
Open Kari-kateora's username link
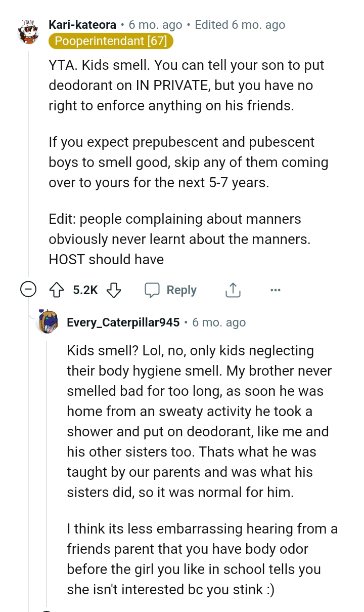tap(81, 24)
